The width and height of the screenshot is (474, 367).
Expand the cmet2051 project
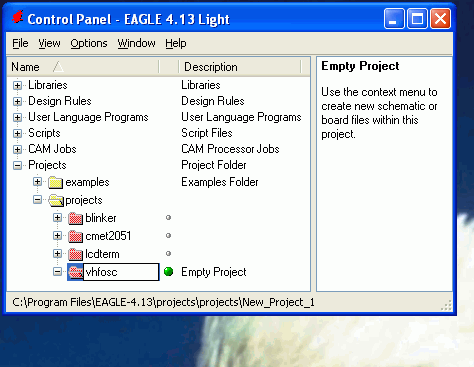point(57,236)
